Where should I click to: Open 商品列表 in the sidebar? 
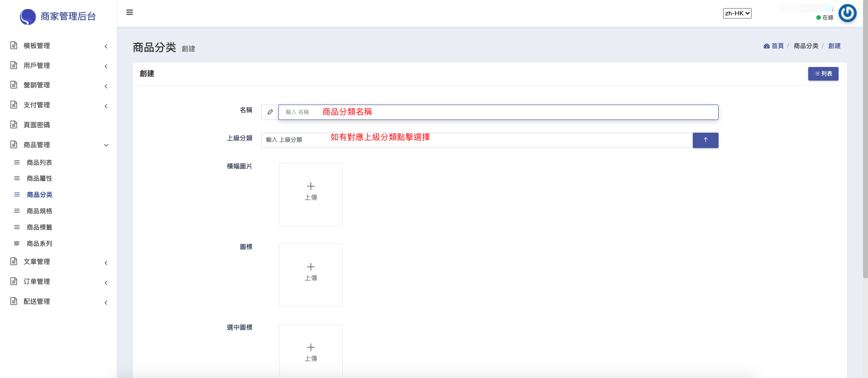tap(39, 163)
